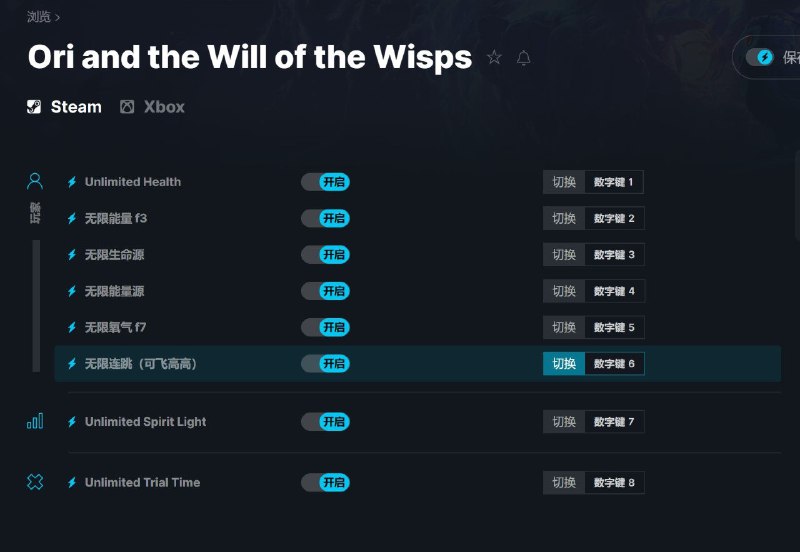Toggle the save cheats switch at top right

[x=760, y=57]
